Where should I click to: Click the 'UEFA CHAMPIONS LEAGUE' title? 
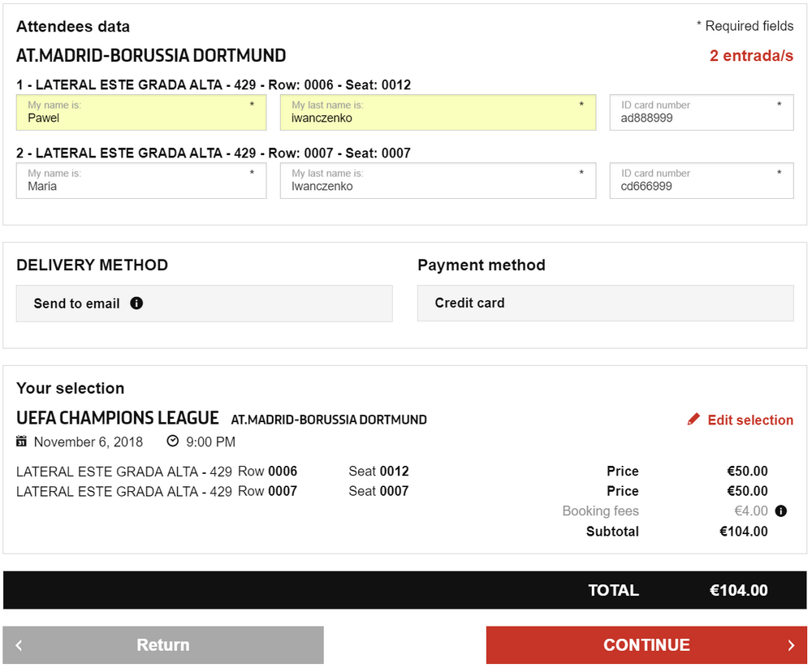118,418
